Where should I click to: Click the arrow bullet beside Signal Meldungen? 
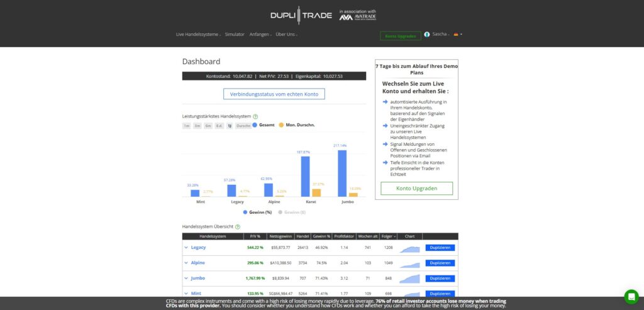[385, 144]
